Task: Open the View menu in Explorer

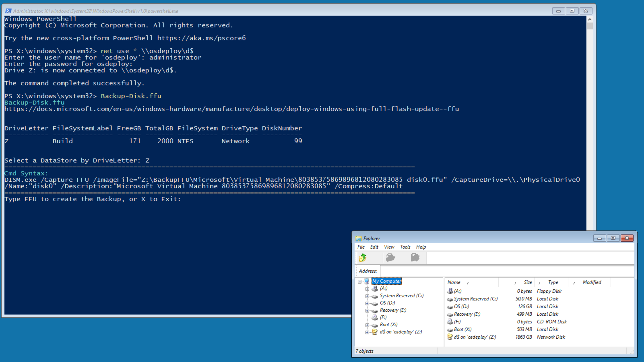Action: click(x=389, y=247)
